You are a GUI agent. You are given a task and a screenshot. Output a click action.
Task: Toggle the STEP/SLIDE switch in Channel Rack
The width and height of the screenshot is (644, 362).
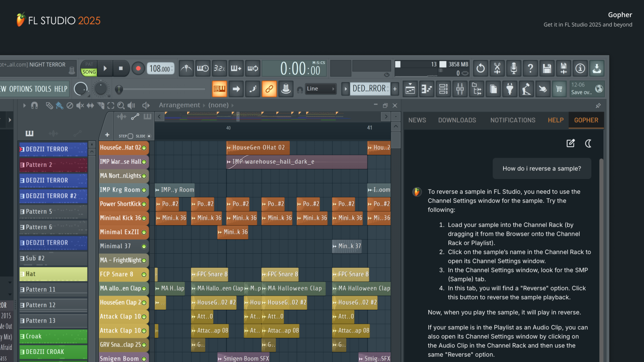[131, 136]
